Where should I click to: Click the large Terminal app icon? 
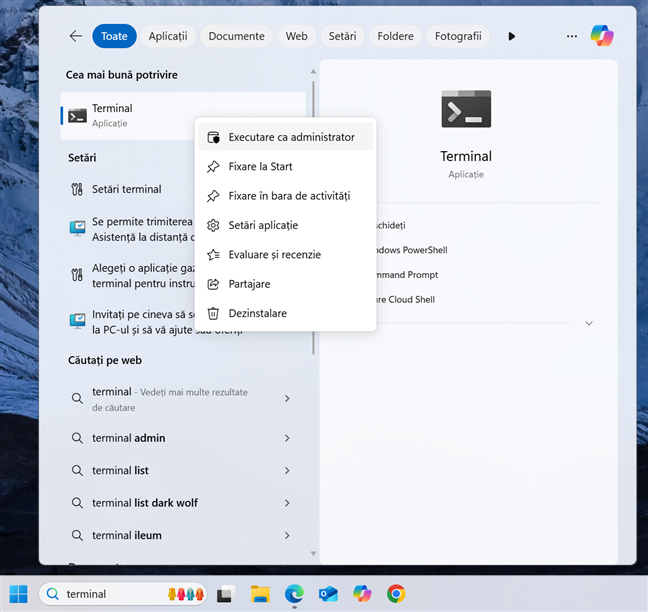click(466, 109)
